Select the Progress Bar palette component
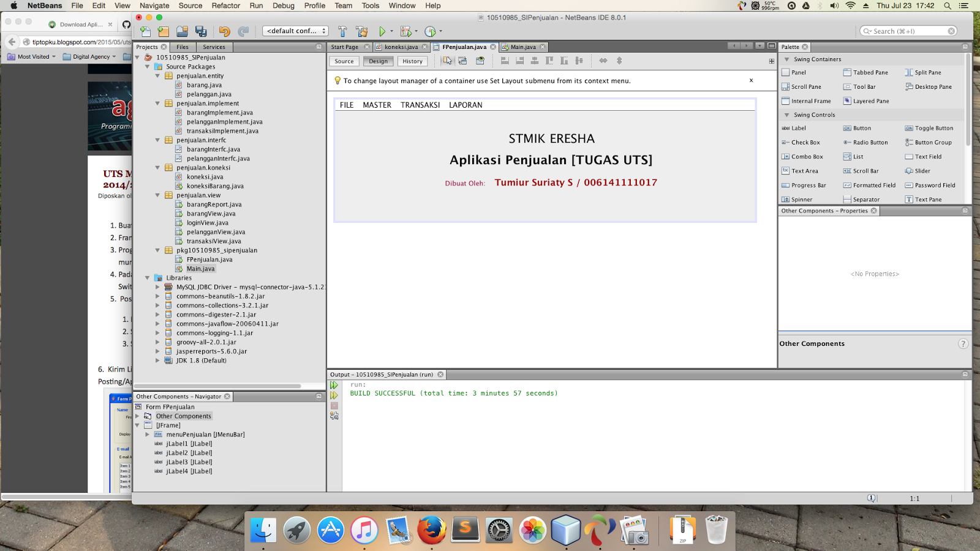This screenshot has height=551, width=980. pyautogui.click(x=804, y=186)
